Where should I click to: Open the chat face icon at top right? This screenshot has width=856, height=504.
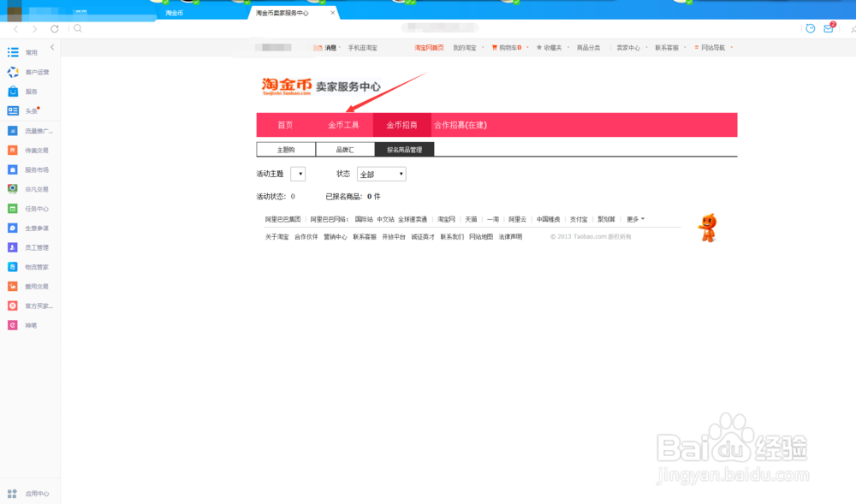point(811,28)
